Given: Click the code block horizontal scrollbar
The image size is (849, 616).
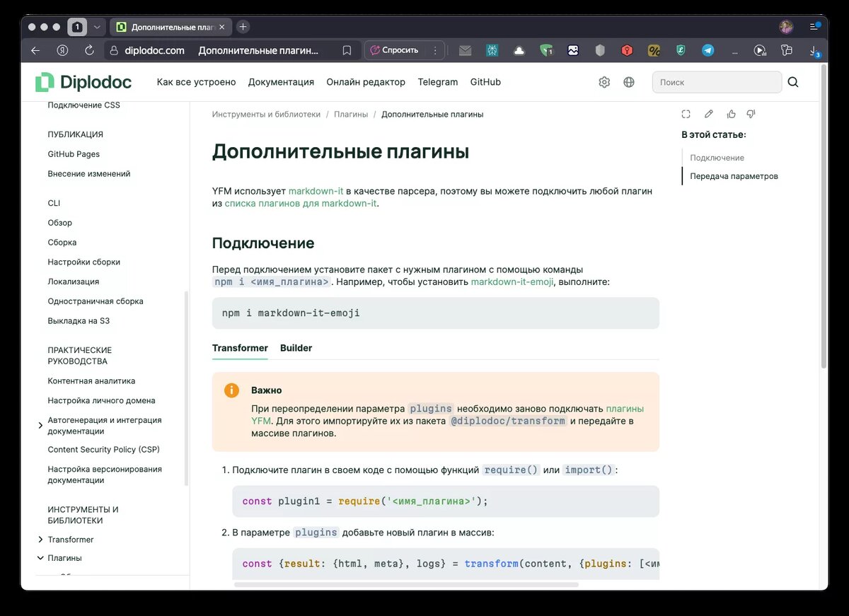Looking at the screenshot, I should tap(406, 585).
